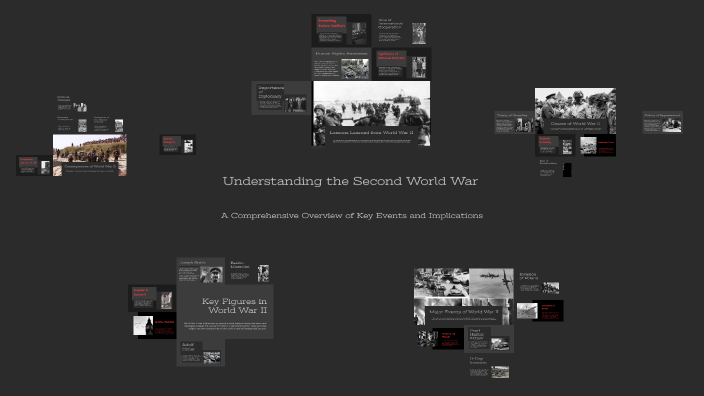Open the 'Role of International Cooperation' slide
The width and height of the screenshot is (704, 396).
pos(401,31)
